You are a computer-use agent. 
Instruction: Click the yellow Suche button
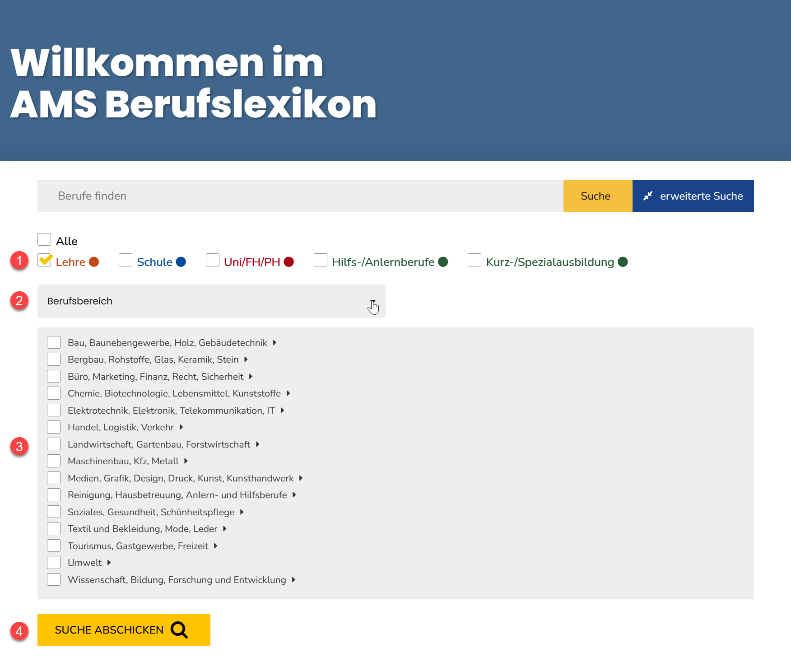(598, 196)
